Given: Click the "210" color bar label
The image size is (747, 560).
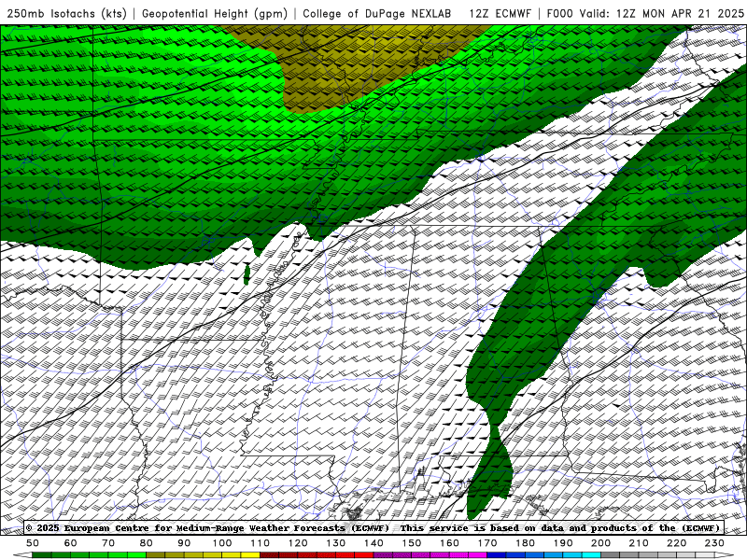Looking at the screenshot, I should tap(640, 543).
